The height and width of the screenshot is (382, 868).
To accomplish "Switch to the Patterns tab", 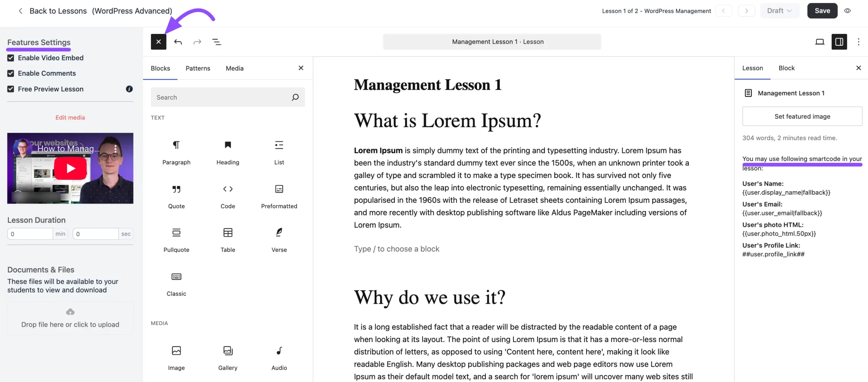I will coord(198,68).
